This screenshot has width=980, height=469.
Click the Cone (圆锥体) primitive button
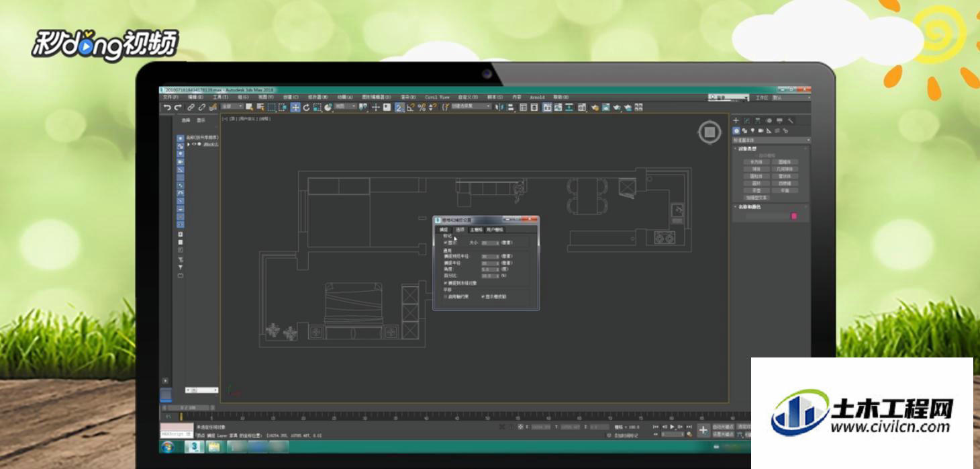click(x=785, y=162)
